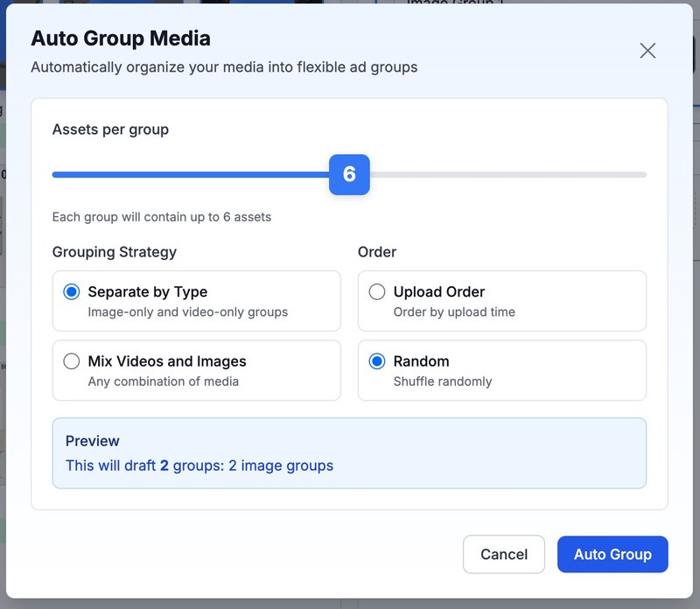Select the Random order radio button
The image size is (700, 609).
coord(376,361)
